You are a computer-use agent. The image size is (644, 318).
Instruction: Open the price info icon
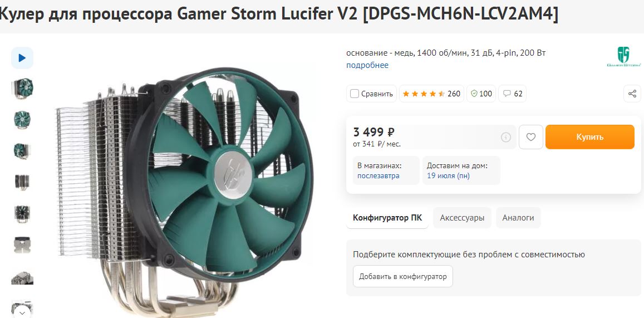tap(506, 137)
